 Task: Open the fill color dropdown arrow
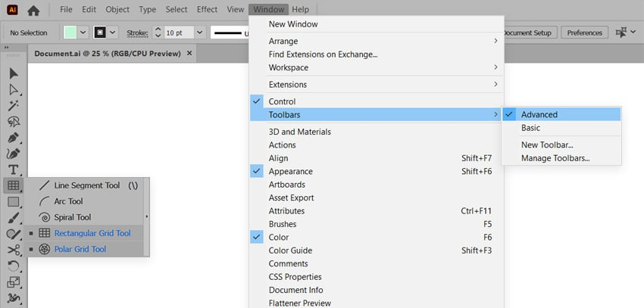[83, 33]
